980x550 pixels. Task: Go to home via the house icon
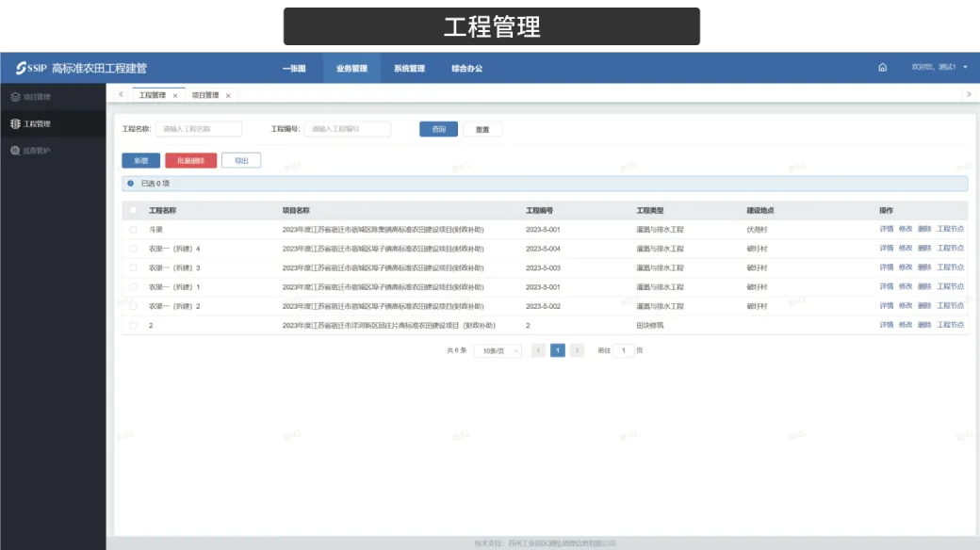coord(883,68)
